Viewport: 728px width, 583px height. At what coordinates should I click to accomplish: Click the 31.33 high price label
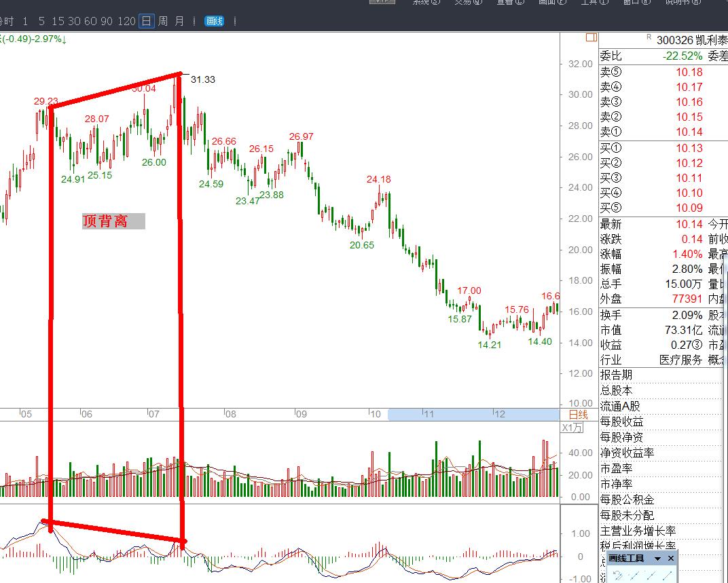(203, 79)
